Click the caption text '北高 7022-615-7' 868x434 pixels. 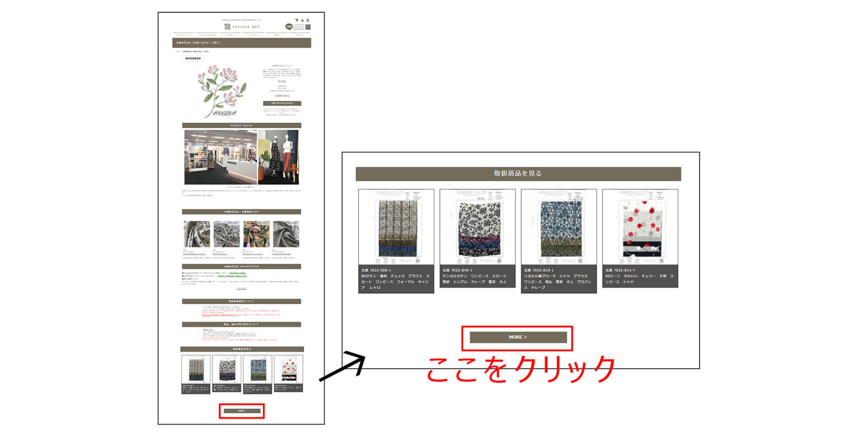pyautogui.click(x=620, y=270)
